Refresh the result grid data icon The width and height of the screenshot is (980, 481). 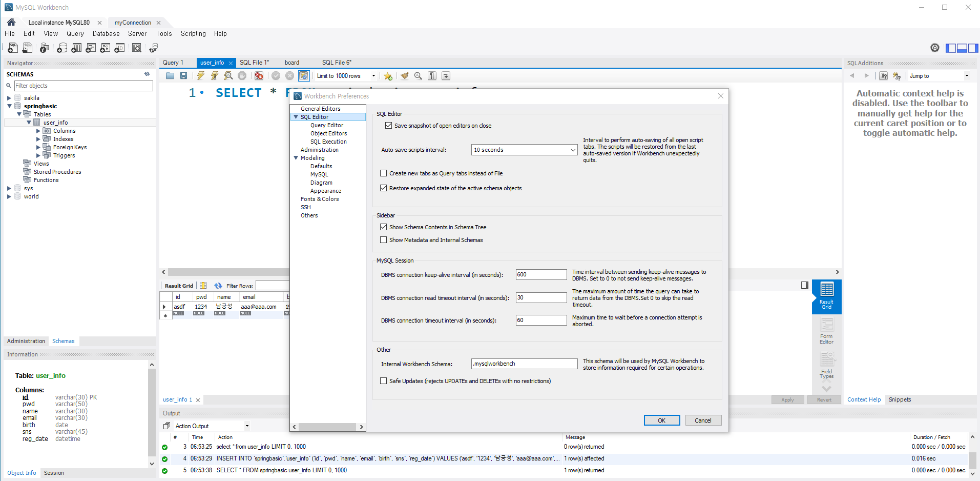tap(218, 286)
